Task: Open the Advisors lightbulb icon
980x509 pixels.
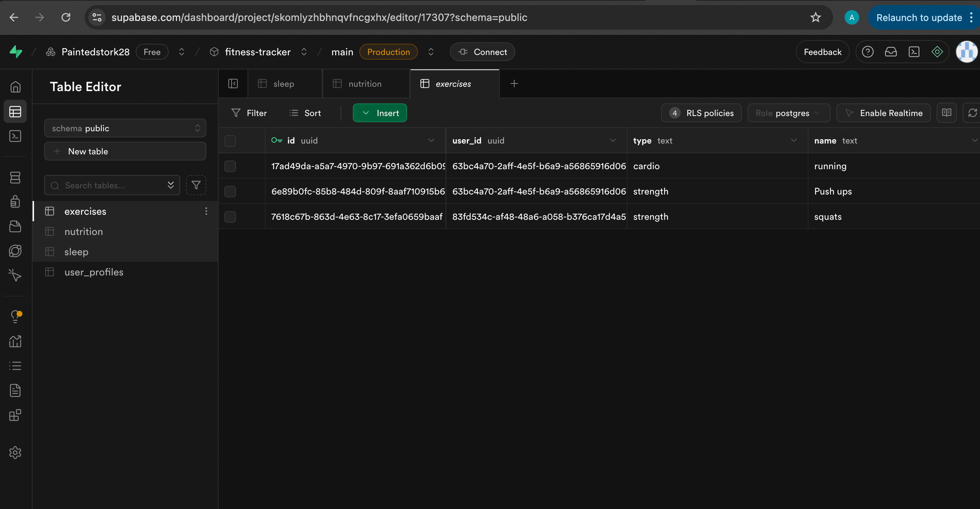Action: coord(15,316)
